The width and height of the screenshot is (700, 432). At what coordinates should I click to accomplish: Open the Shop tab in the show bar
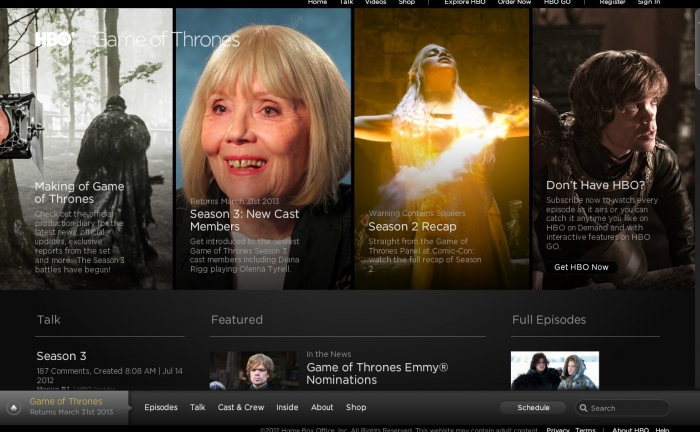point(356,407)
